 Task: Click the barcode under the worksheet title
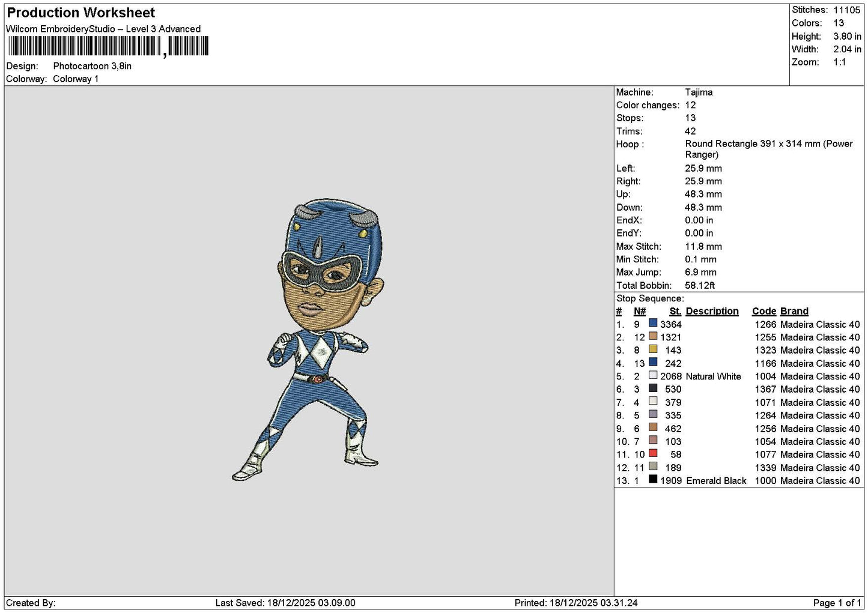[109, 46]
